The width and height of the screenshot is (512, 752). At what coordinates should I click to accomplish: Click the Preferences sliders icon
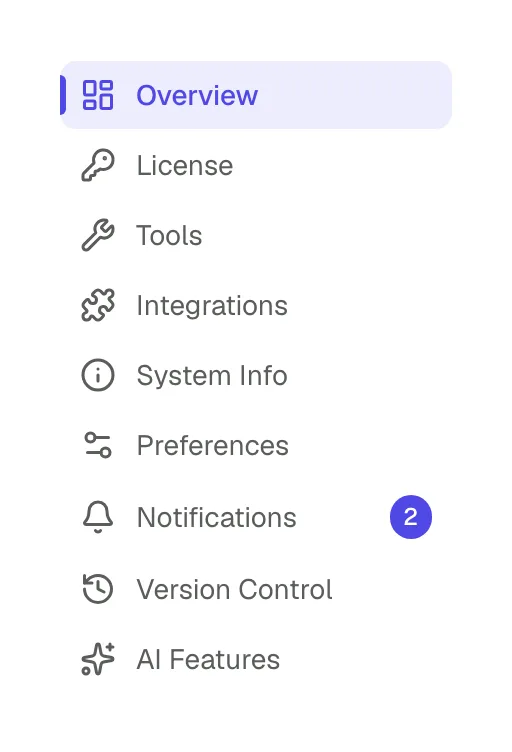[x=98, y=445]
